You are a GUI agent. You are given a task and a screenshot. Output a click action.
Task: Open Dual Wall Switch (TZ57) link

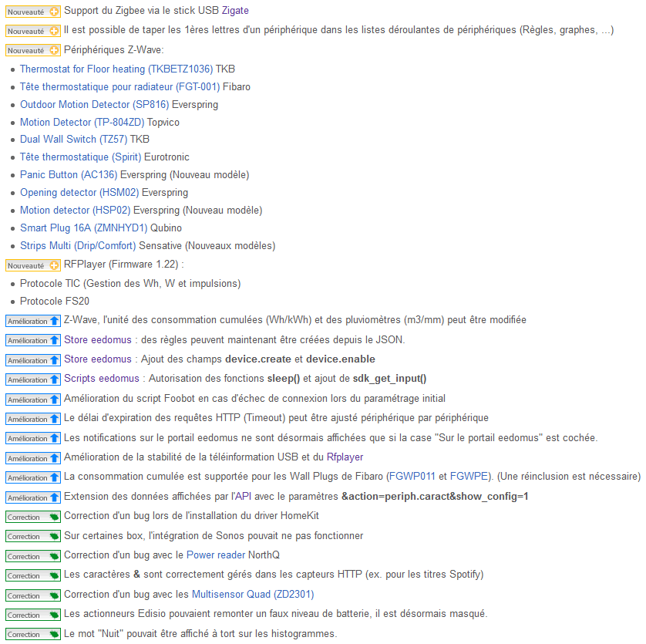pos(74,139)
